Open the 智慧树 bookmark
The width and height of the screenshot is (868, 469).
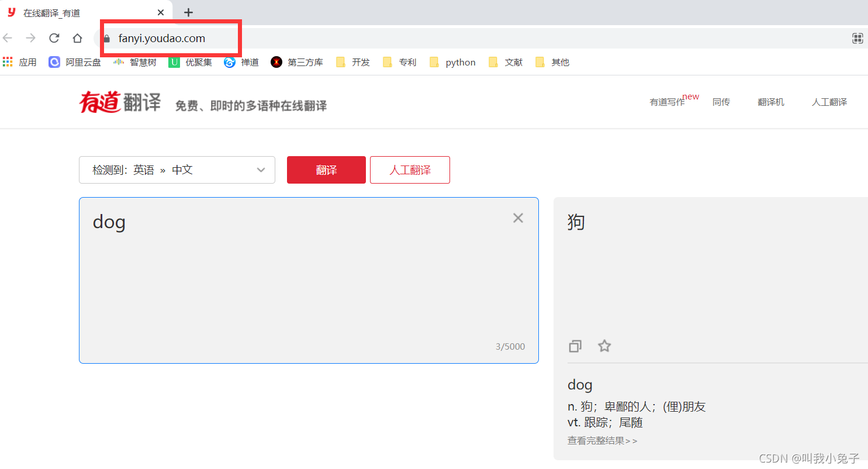pyautogui.click(x=135, y=62)
